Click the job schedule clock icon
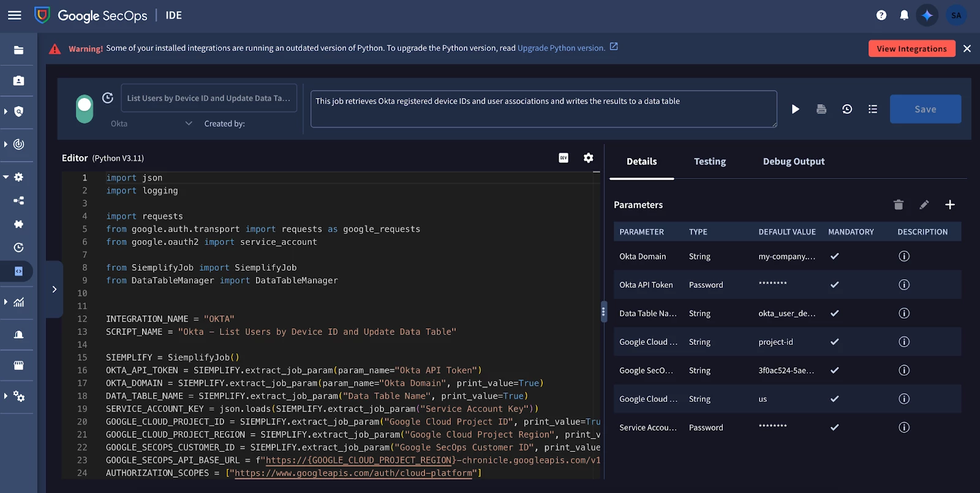The image size is (980, 493). [x=108, y=98]
